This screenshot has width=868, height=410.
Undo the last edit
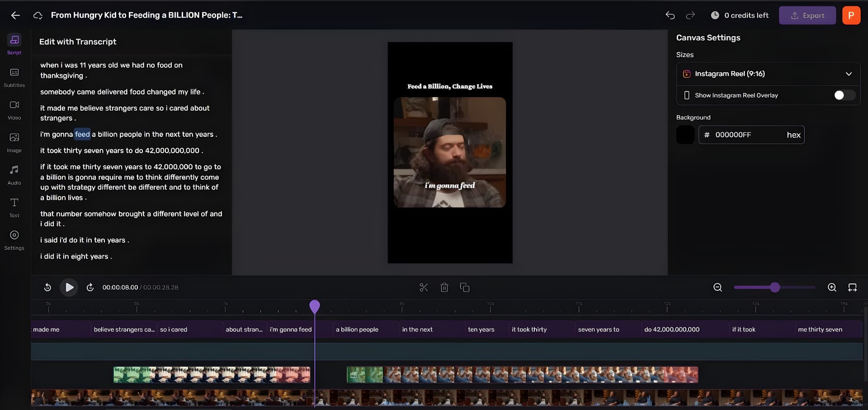pos(670,15)
